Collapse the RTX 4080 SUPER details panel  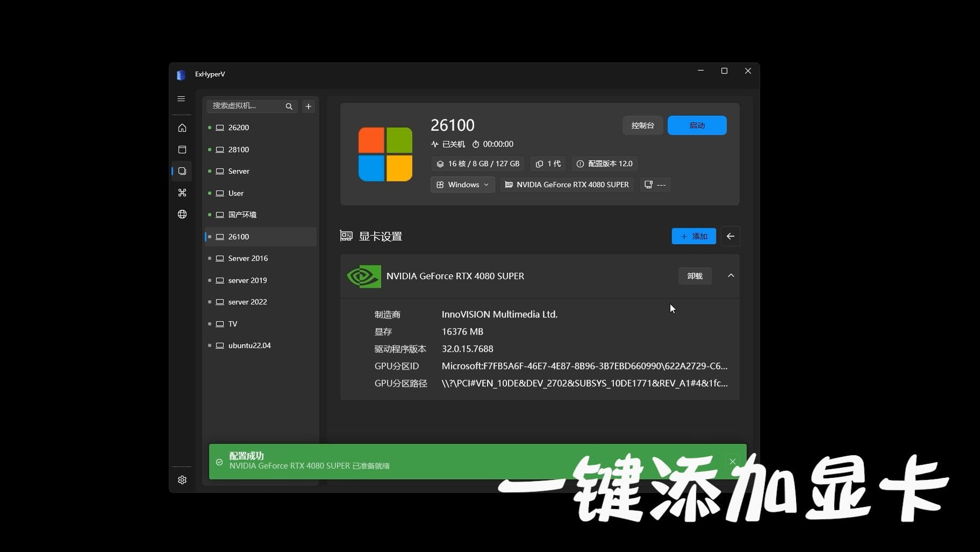pos(730,275)
